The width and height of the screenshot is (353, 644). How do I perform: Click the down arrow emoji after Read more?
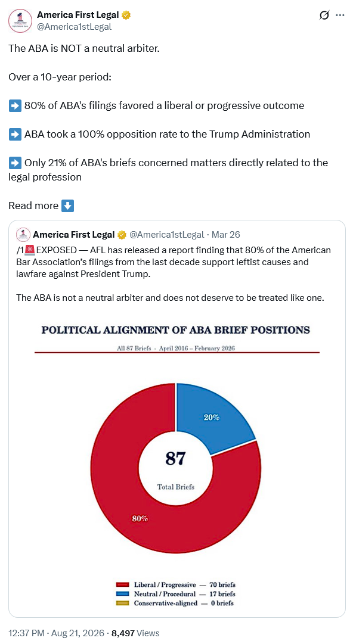point(68,206)
